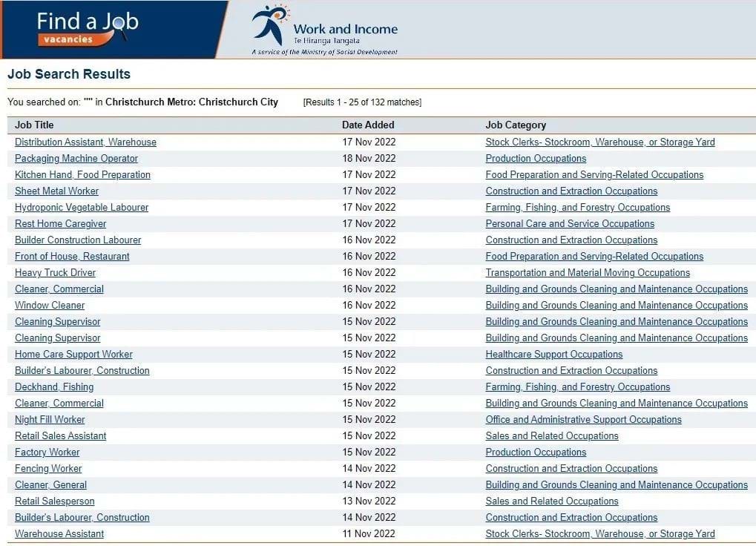Screen dimensions: 756x546
Task: Click the Work and Income logo
Action: (324, 30)
